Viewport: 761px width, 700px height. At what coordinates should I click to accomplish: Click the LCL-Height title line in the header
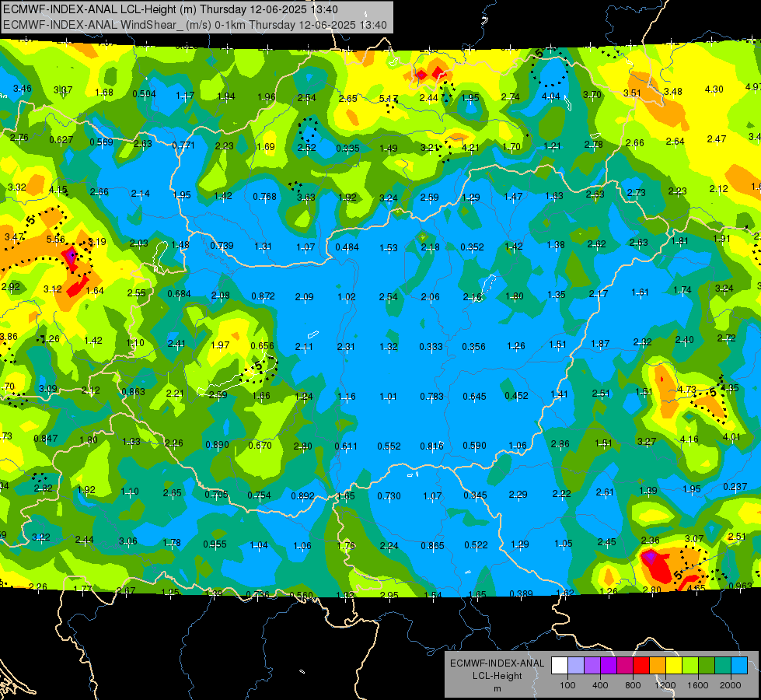tap(170, 9)
